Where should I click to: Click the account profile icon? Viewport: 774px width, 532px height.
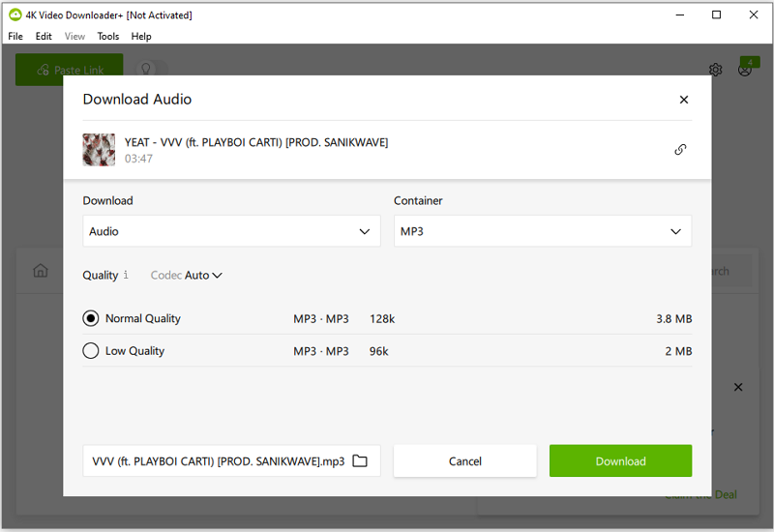[745, 70]
